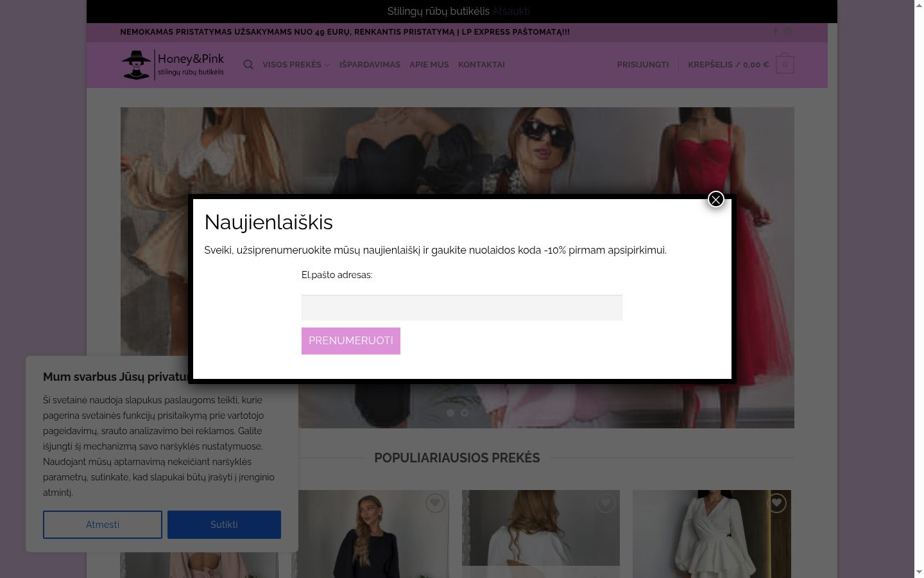Viewport: 924px width, 578px height.
Task: Click the PRENUMERUOTI subscribe button
Action: point(351,341)
